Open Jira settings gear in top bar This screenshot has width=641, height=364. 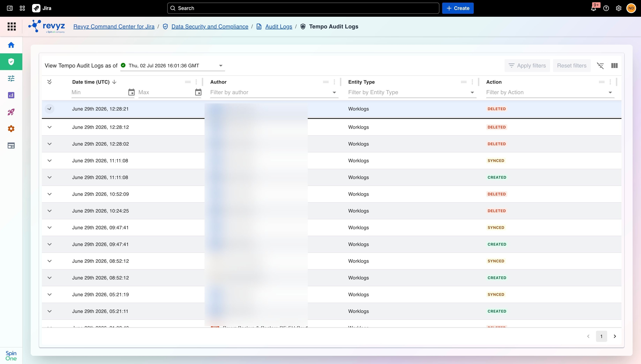[x=618, y=8]
